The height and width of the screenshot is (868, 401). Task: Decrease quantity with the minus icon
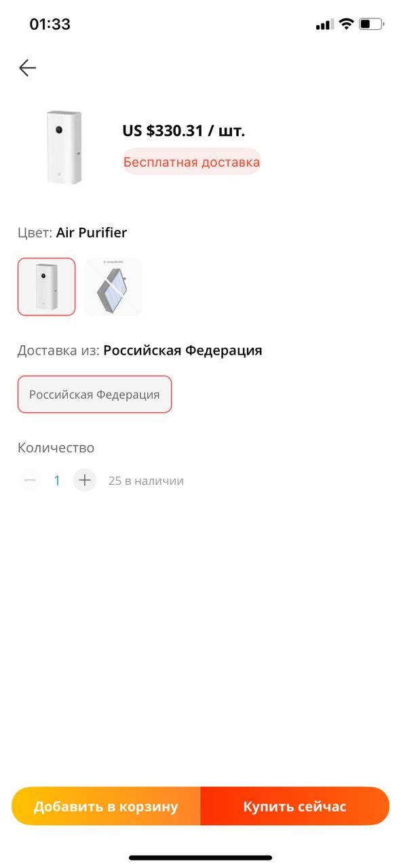click(x=30, y=480)
